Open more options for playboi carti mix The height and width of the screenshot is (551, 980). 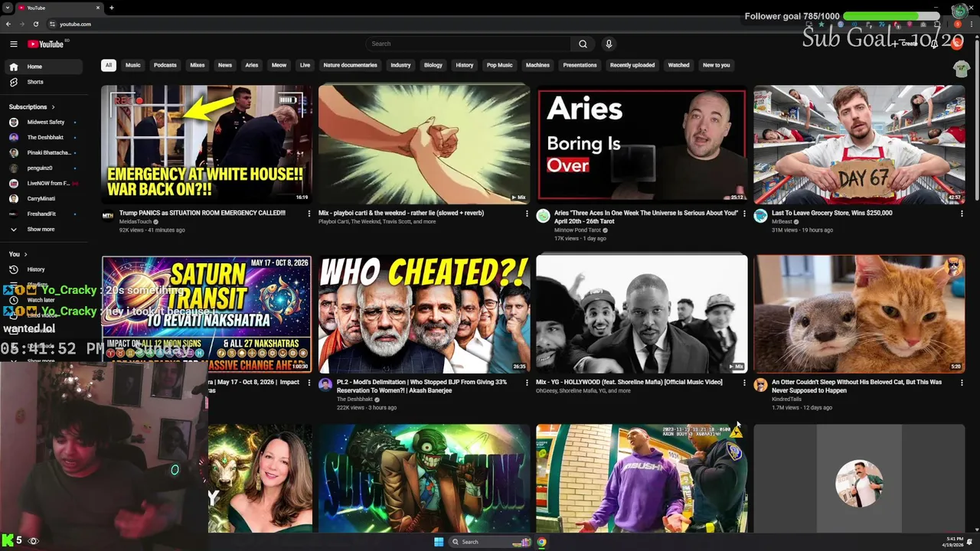(527, 214)
